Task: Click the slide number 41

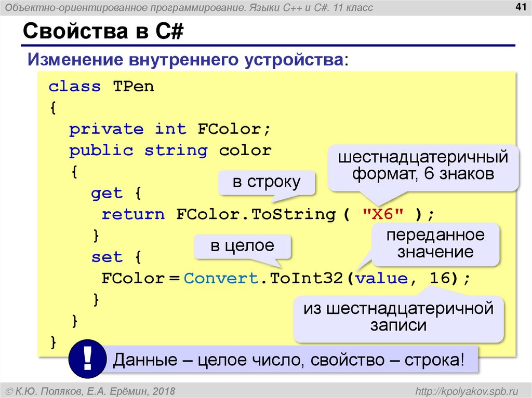Action: click(x=521, y=6)
